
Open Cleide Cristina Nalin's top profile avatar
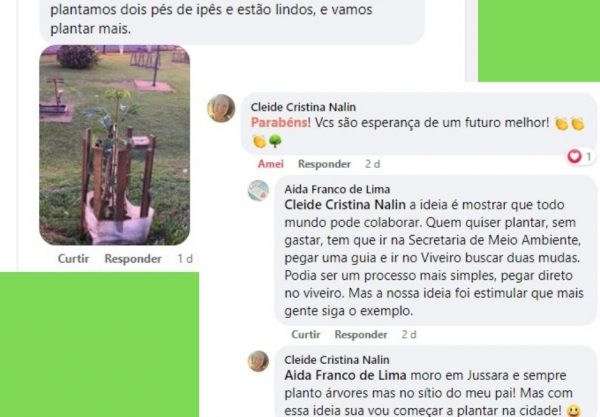coord(221,108)
